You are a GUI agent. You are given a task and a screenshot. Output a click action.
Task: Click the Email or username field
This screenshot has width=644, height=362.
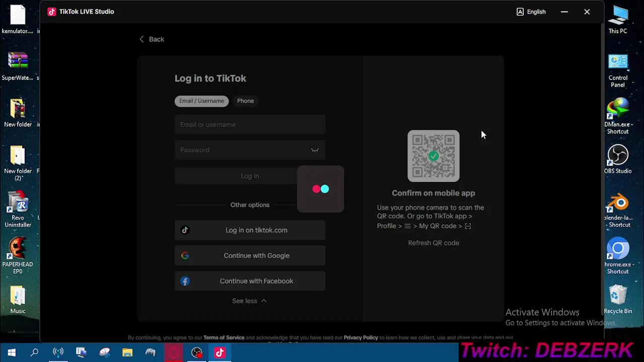pos(250,125)
